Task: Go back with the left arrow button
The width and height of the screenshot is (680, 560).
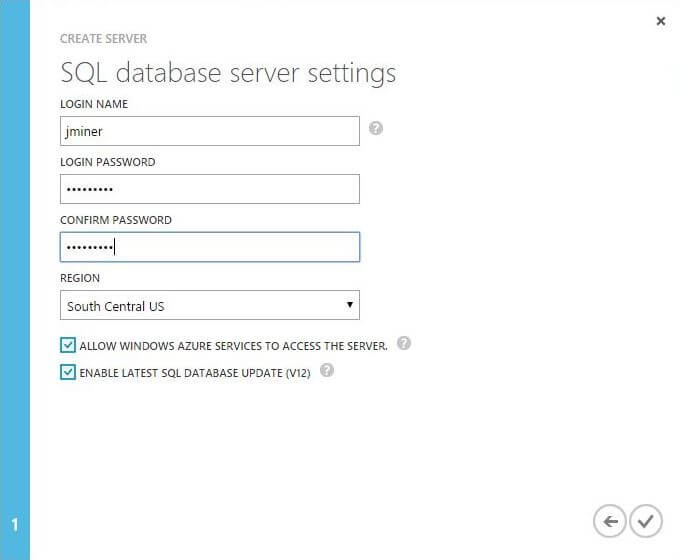Action: pos(609,521)
